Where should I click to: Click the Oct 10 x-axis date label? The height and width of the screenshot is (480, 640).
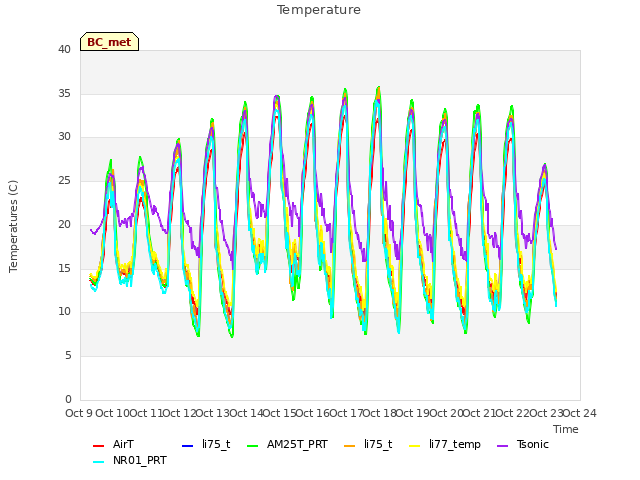tap(112, 413)
